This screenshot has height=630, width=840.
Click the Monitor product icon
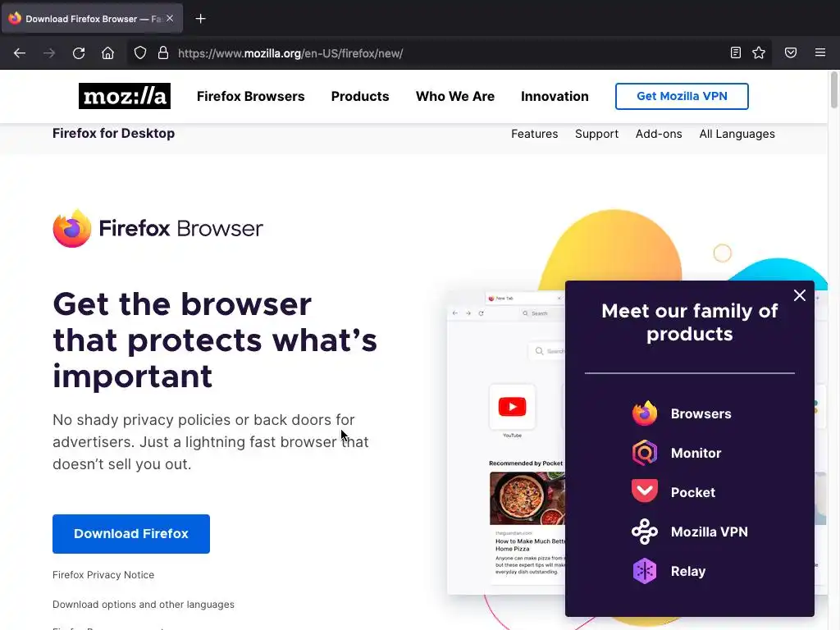645,453
